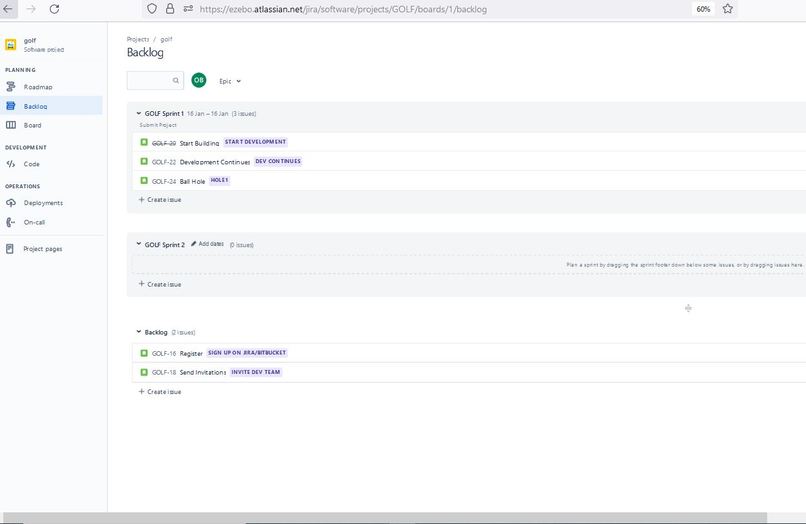Screen dimensions: 806x524
Task: Open issue Start Building
Action: click(x=199, y=143)
